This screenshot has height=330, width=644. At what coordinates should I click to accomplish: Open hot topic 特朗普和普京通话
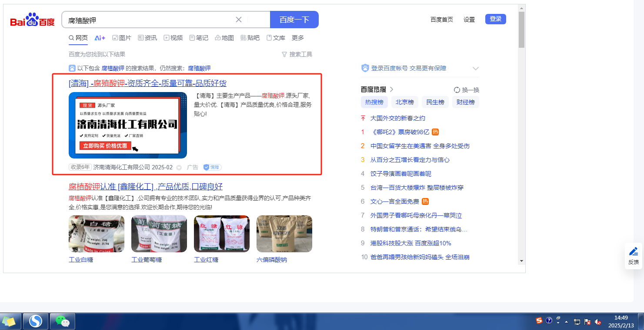(419, 229)
